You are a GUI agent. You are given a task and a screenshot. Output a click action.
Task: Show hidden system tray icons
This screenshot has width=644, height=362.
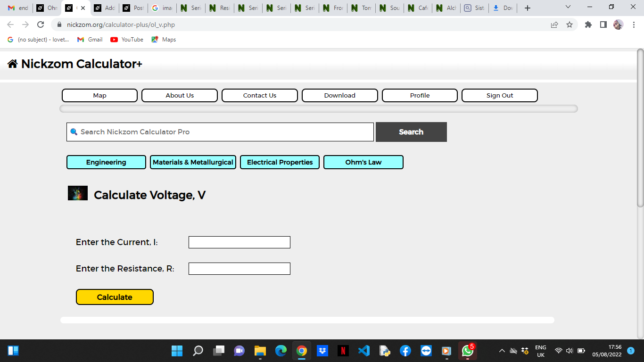tap(502, 351)
